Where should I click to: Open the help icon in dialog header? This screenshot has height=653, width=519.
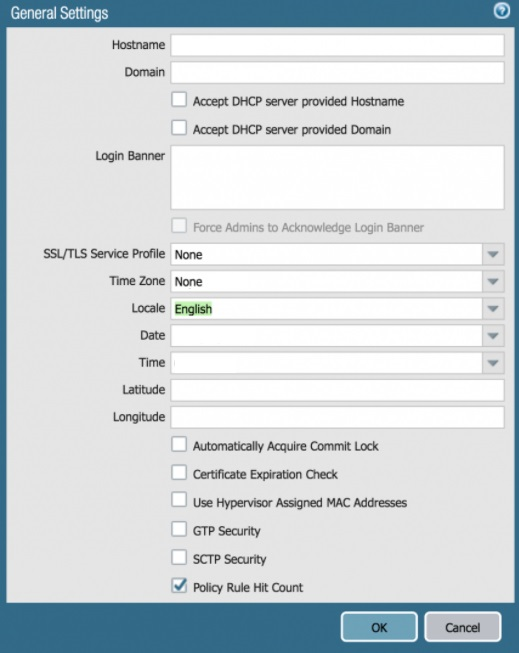pyautogui.click(x=502, y=11)
